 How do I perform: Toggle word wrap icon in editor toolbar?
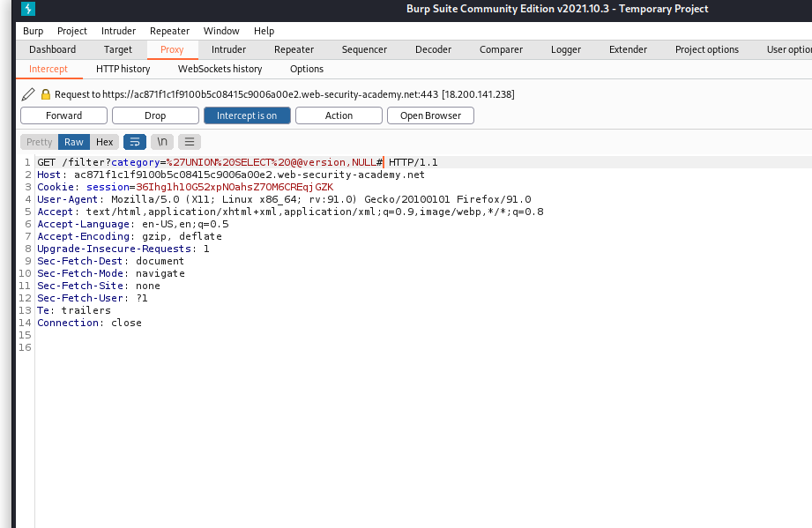tap(135, 142)
